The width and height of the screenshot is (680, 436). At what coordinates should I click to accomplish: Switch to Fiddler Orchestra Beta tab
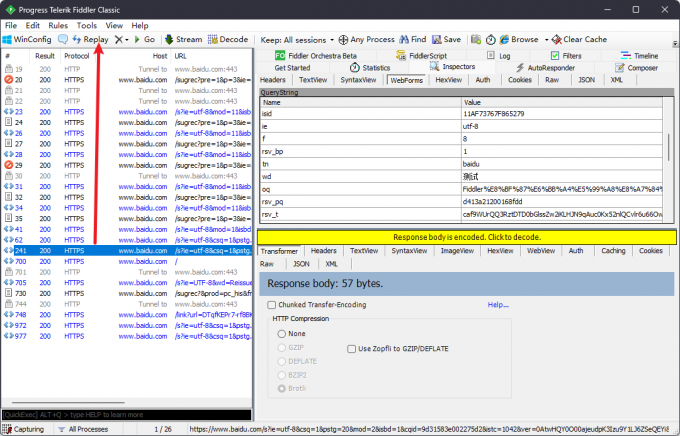pos(316,56)
